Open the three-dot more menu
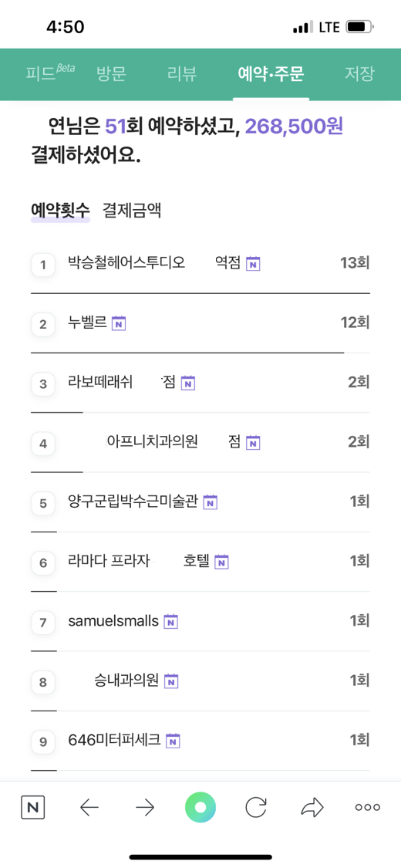 point(368,808)
